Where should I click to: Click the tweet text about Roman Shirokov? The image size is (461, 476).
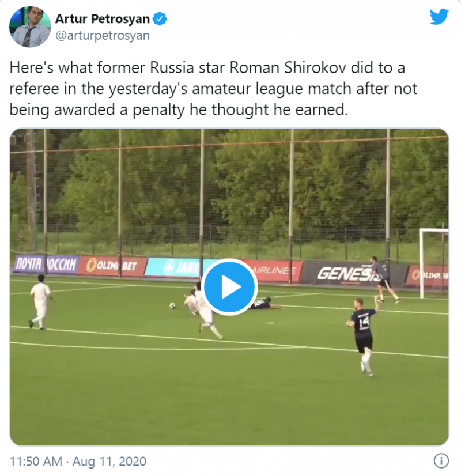click(x=213, y=89)
